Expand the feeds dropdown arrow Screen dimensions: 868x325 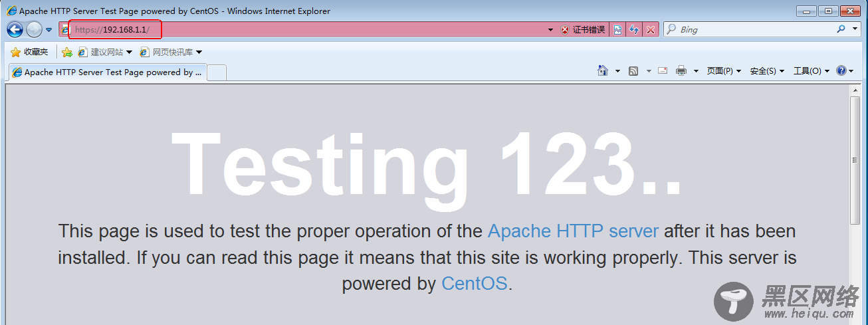pos(649,71)
